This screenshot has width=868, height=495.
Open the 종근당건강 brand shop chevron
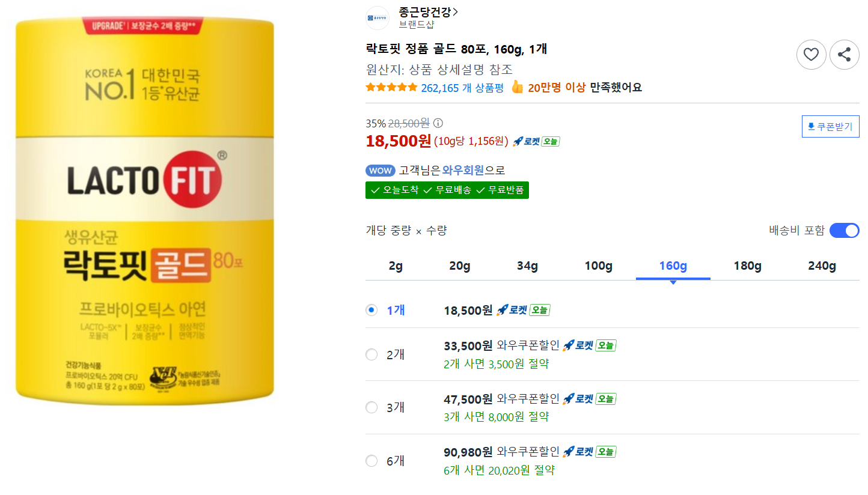coord(454,11)
